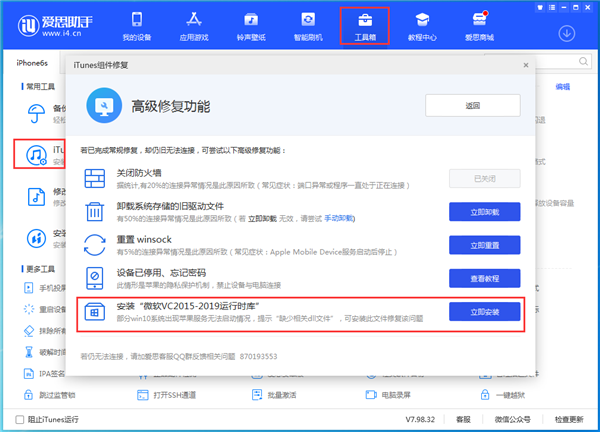Click 立即卸载 to uninstall old drivers
The image size is (600, 432).
pyautogui.click(x=483, y=211)
